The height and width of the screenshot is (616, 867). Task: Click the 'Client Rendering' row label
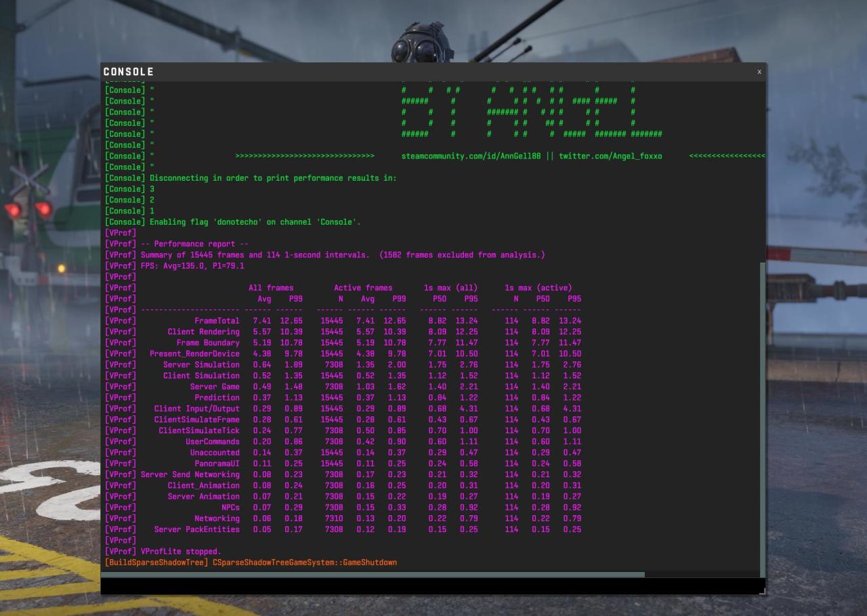204,332
